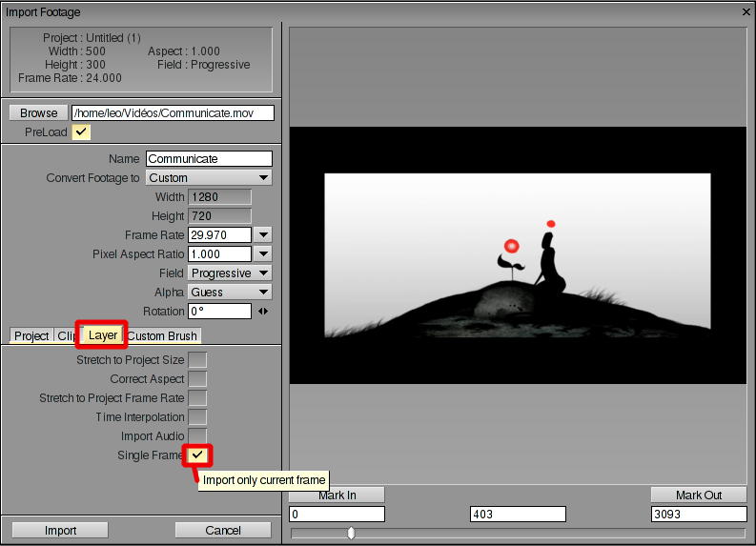This screenshot has width=756, height=546.
Task: Click the Mark In button
Action: (337, 495)
